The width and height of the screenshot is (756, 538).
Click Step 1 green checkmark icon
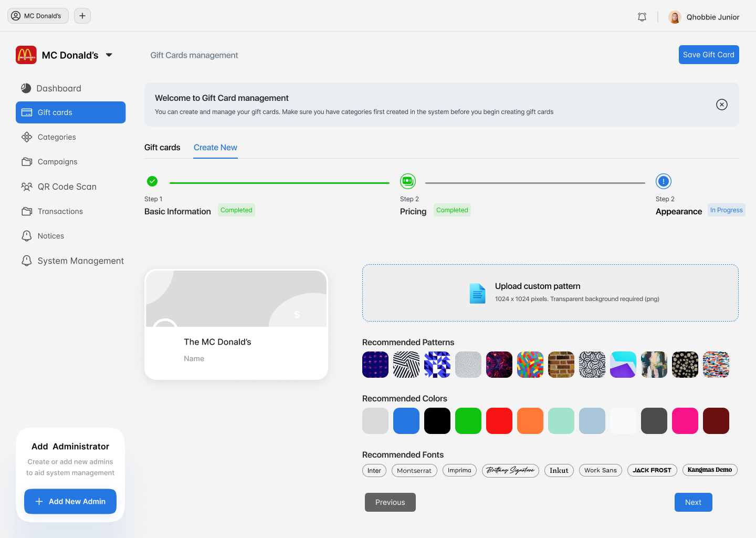tap(152, 181)
